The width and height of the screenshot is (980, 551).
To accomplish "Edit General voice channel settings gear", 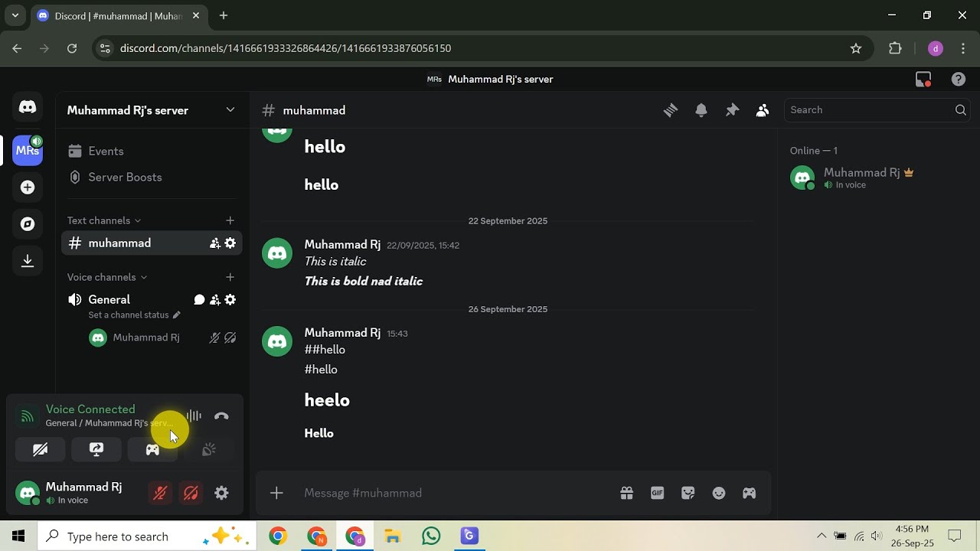I will point(230,300).
